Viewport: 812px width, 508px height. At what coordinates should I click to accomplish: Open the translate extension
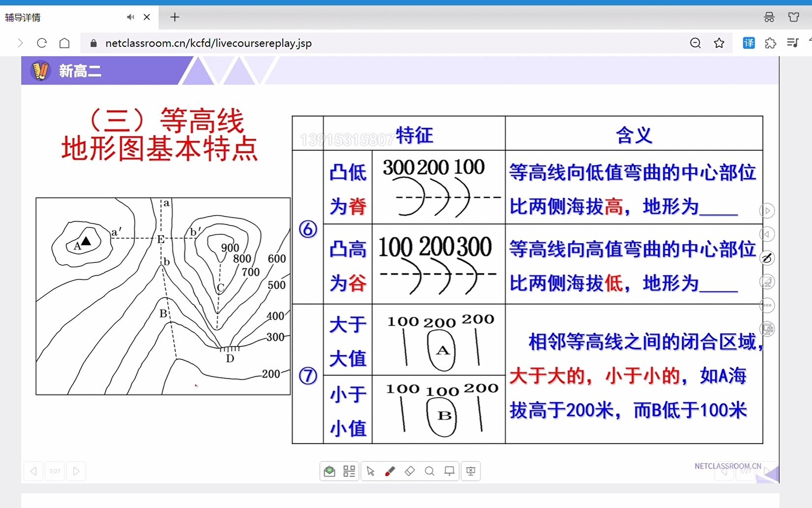[749, 43]
